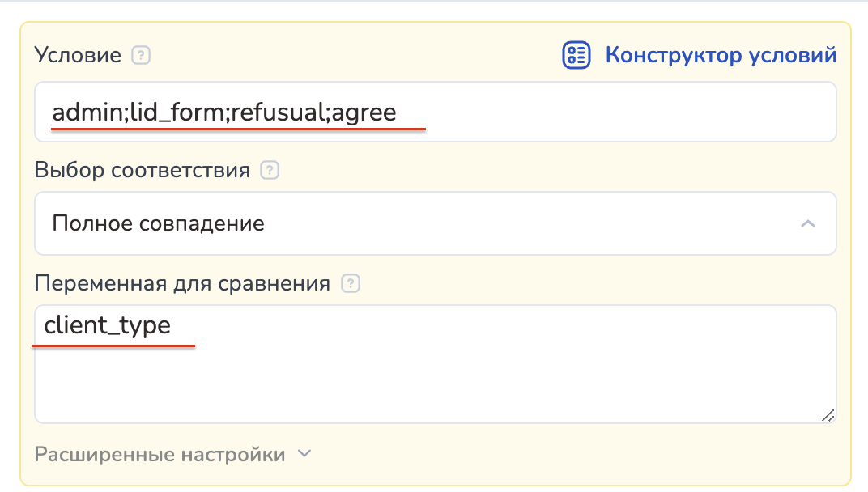Open the Конструктор условий link
Screen dimensions: 868x492
[x=721, y=56]
